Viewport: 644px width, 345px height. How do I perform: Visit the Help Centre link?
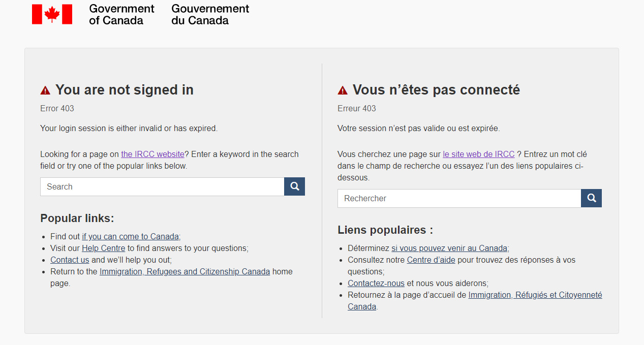pos(103,248)
